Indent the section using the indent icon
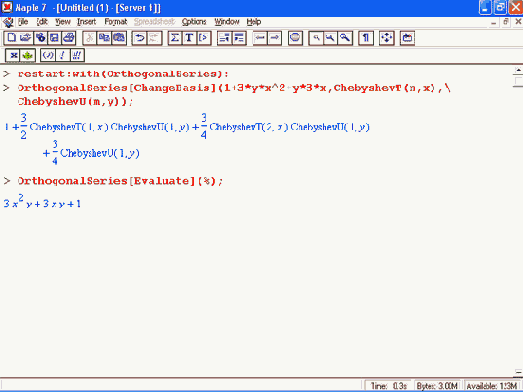 tap(239, 38)
